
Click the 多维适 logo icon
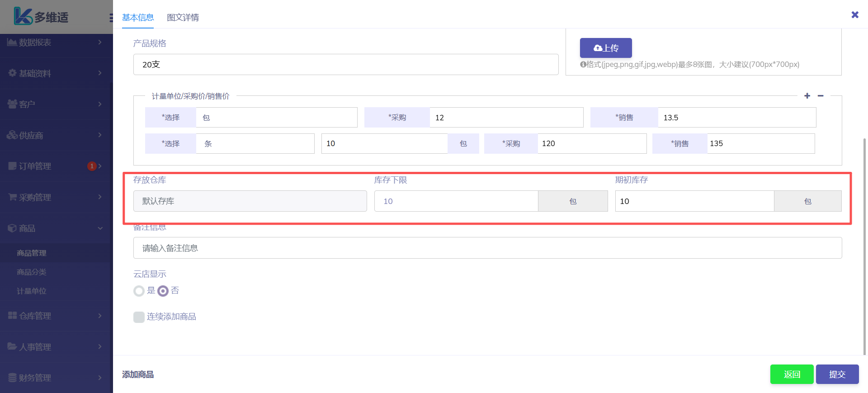pyautogui.click(x=23, y=16)
